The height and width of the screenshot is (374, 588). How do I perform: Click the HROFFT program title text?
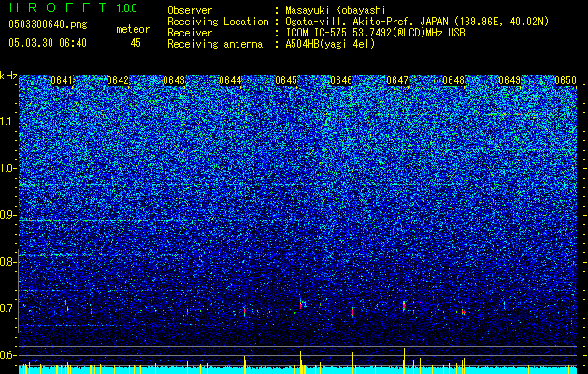tap(59, 7)
